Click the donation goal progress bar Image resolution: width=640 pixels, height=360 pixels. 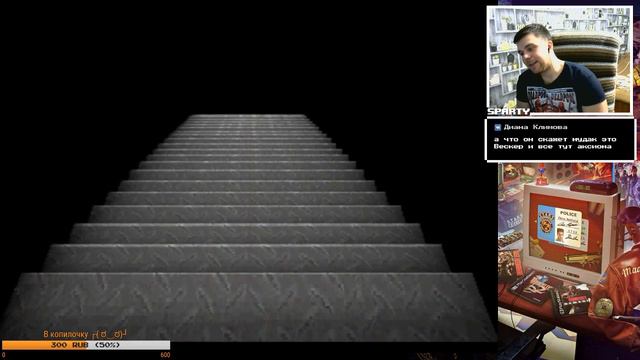(x=86, y=345)
